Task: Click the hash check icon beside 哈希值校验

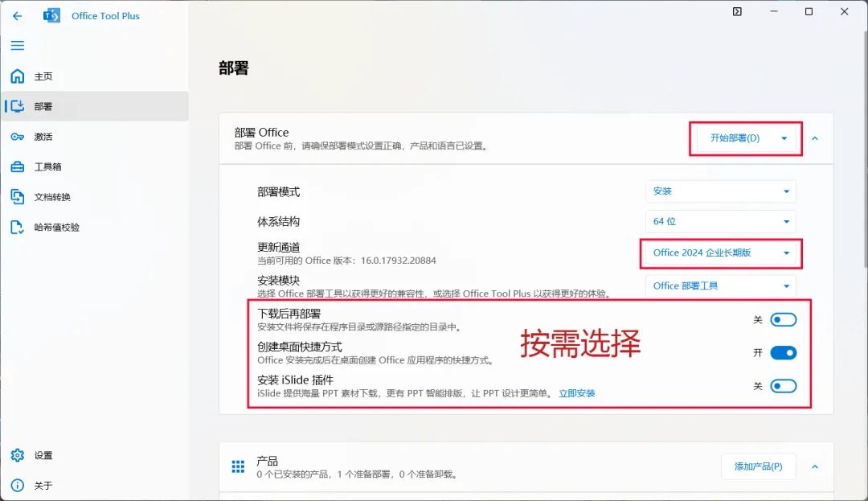Action: (17, 227)
